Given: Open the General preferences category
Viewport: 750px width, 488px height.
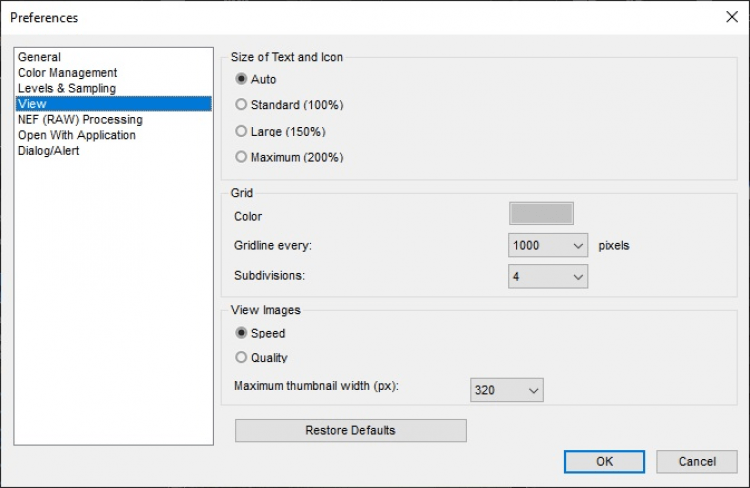Looking at the screenshot, I should pos(39,57).
